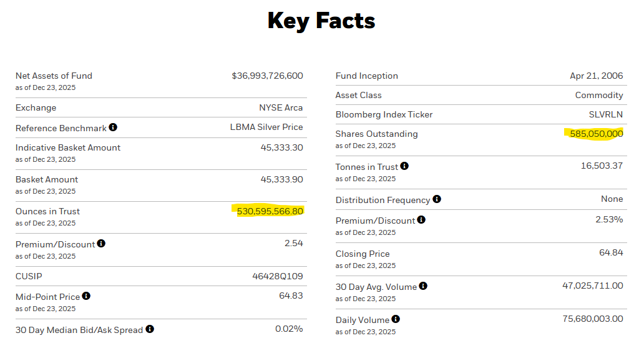Click info icon for Premium/Discount 2.53% row

coord(421,220)
